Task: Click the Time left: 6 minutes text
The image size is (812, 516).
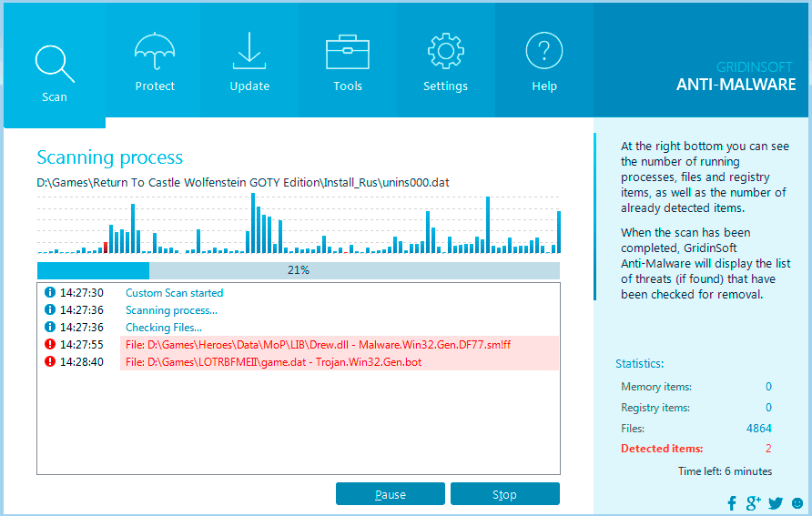Action: click(x=725, y=471)
